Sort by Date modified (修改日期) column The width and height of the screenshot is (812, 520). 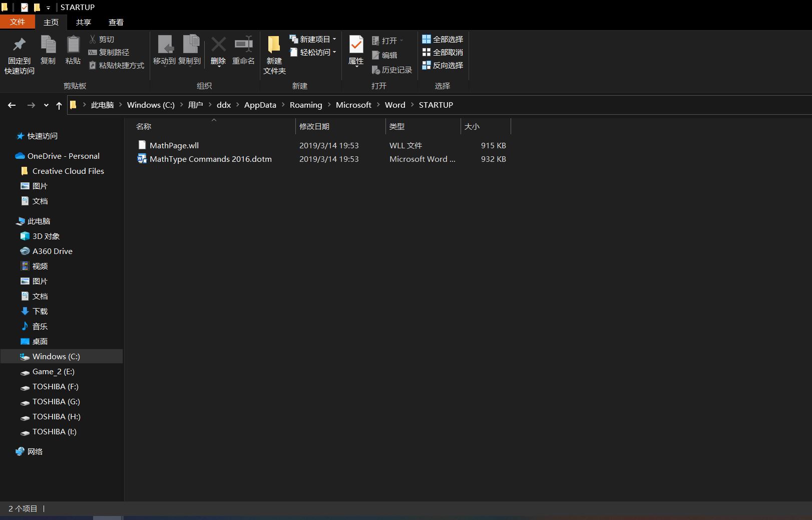pos(340,126)
